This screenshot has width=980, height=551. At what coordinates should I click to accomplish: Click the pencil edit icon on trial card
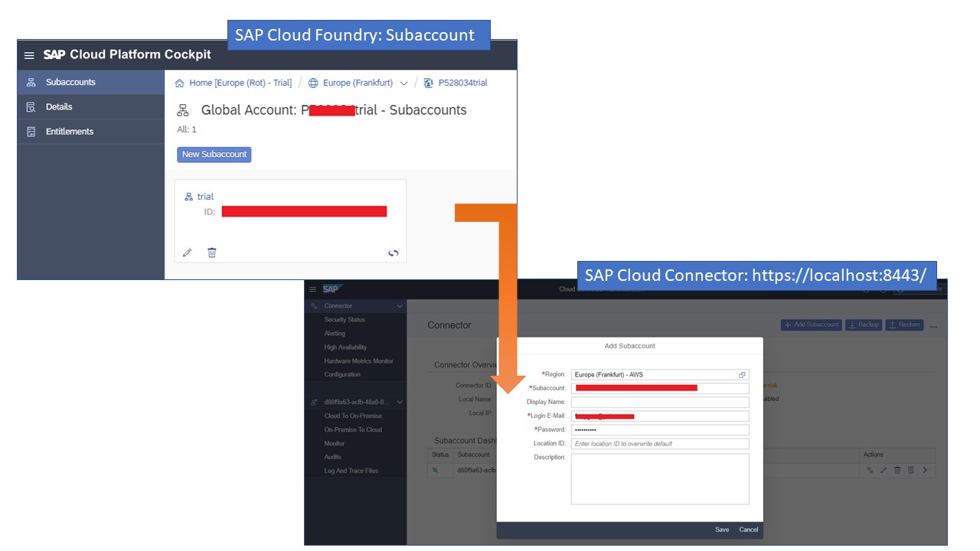(188, 253)
